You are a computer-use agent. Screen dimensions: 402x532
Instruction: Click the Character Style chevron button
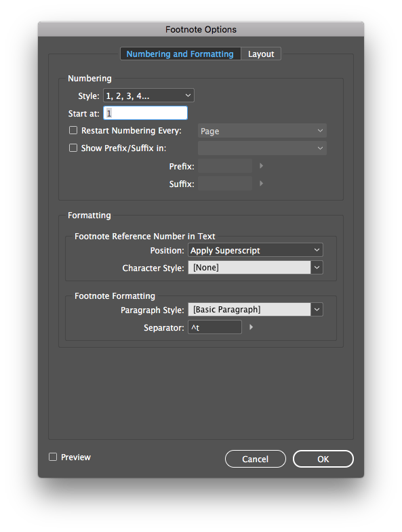click(317, 268)
